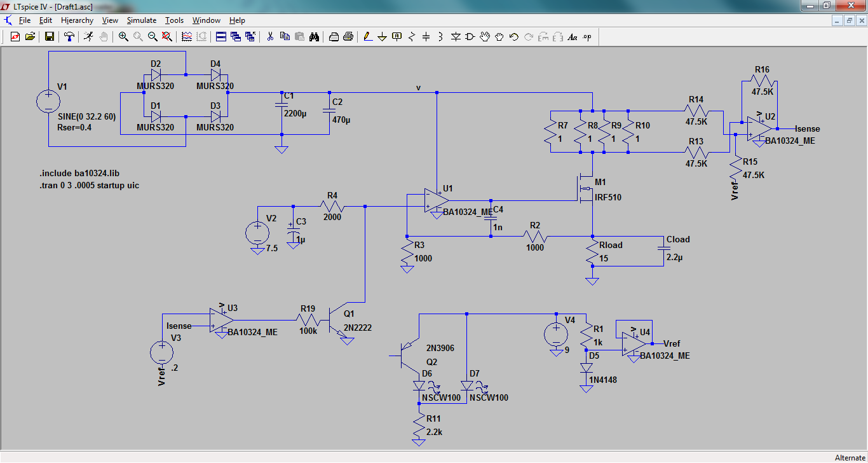Create a new schematic from the toolbar
Viewport: 868px width, 463px height.
pyautogui.click(x=15, y=37)
